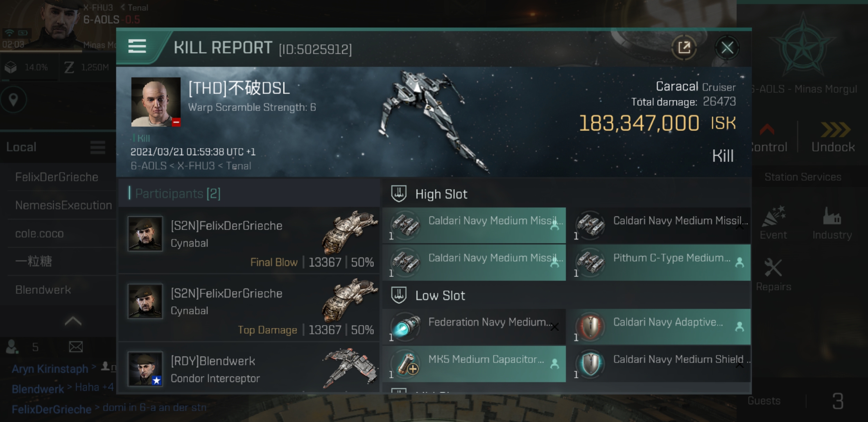This screenshot has width=868, height=422.
Task: Select the Federation Navy Medium module icon
Action: click(x=405, y=326)
